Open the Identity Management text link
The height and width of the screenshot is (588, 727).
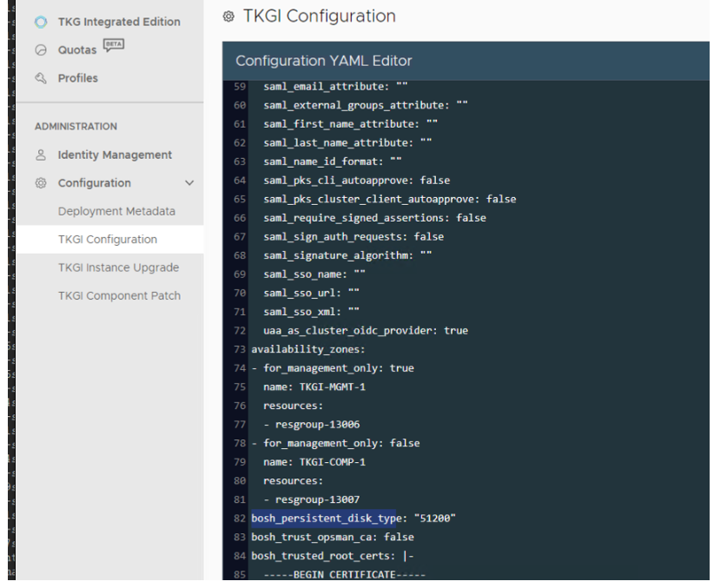[x=115, y=155]
